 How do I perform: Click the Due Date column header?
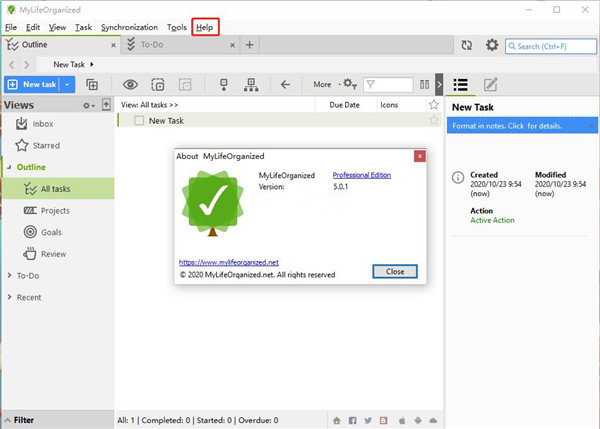344,105
